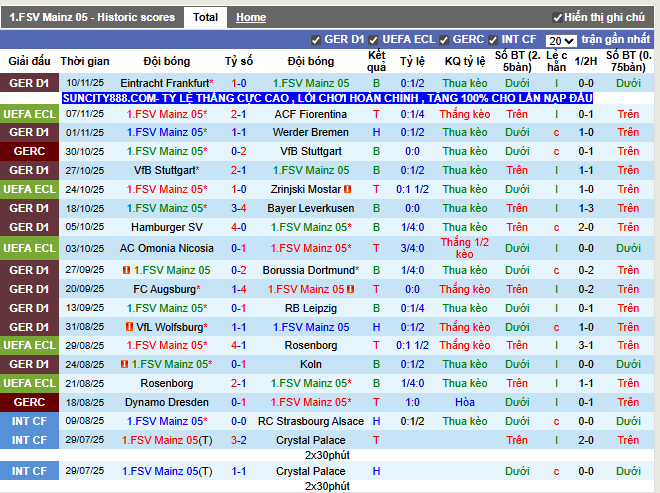Open the Home tab

251,17
